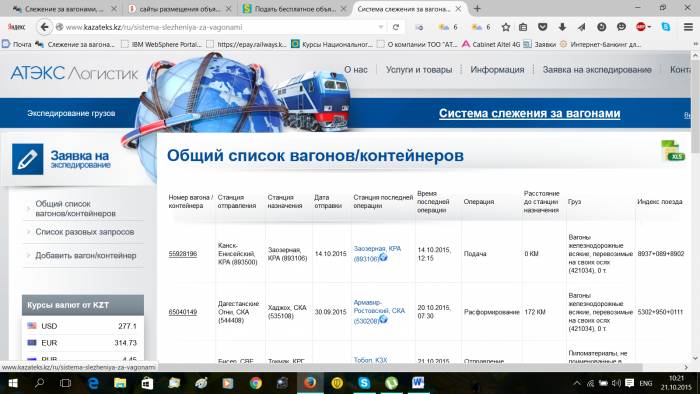700x394 pixels.
Task: Open the Курсы Национального bookmark
Action: click(x=332, y=44)
